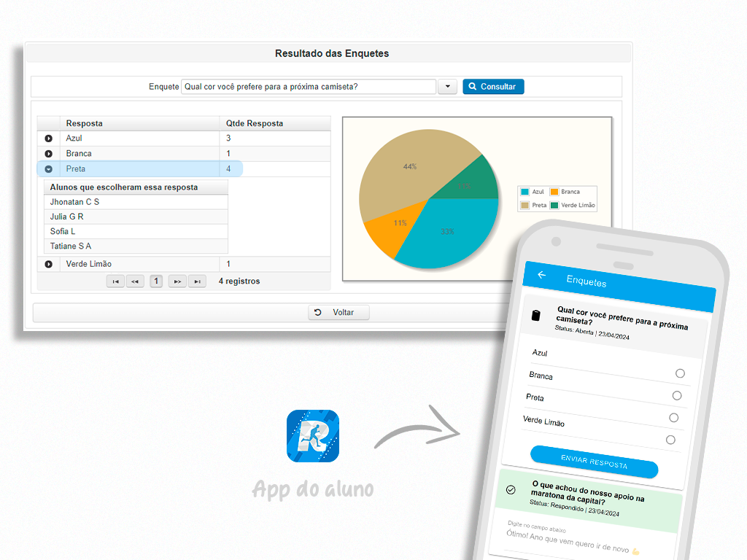
Task: Click the Consultar button
Action: point(493,87)
